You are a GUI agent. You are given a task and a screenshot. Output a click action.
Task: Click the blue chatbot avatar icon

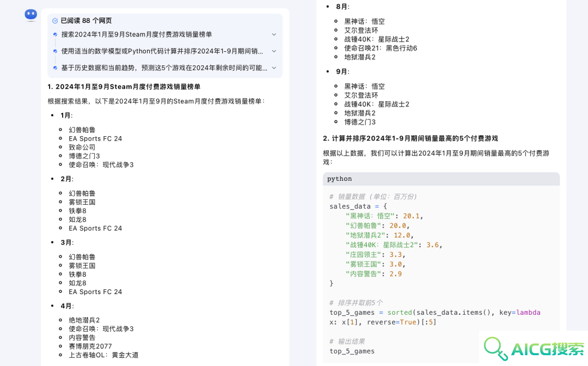tap(30, 15)
